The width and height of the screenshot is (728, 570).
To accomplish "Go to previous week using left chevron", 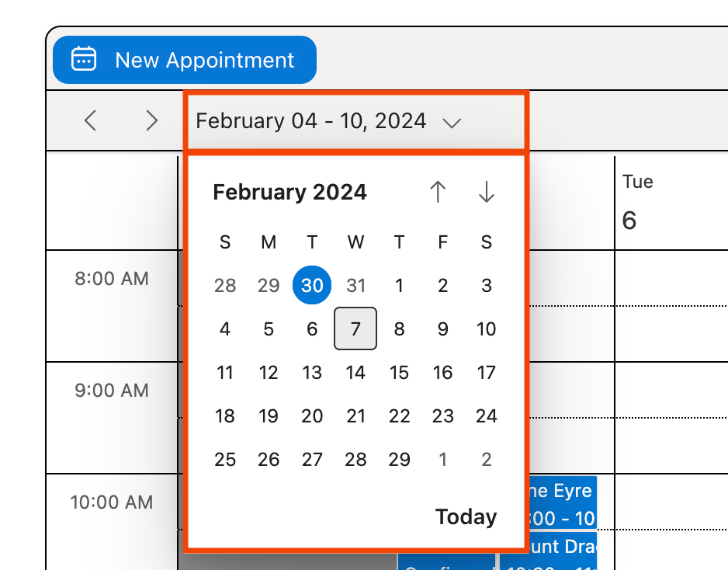I will click(89, 121).
